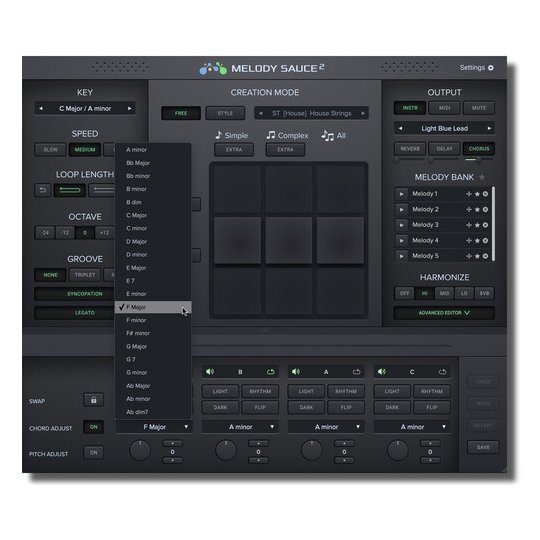The width and height of the screenshot is (540, 540).
Task: Go to the previous style preset arrow
Action: point(261,113)
